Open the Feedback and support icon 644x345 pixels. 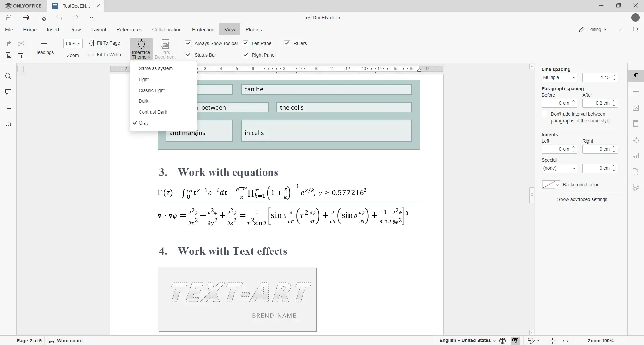click(x=8, y=124)
